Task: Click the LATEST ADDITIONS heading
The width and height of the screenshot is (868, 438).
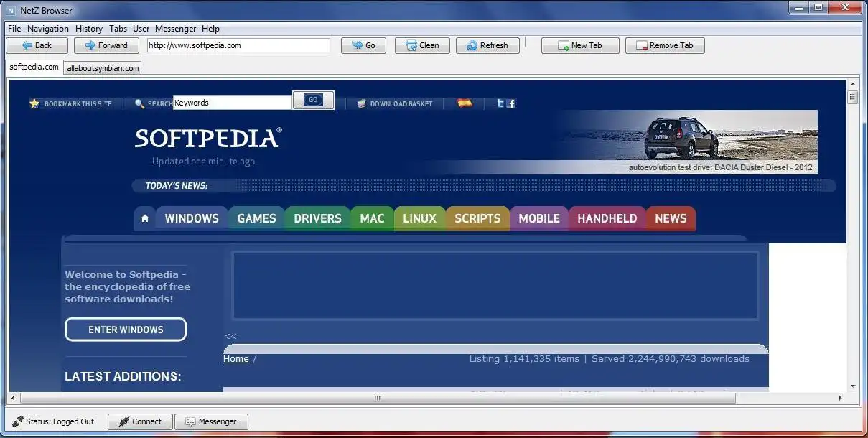Action: (x=123, y=376)
